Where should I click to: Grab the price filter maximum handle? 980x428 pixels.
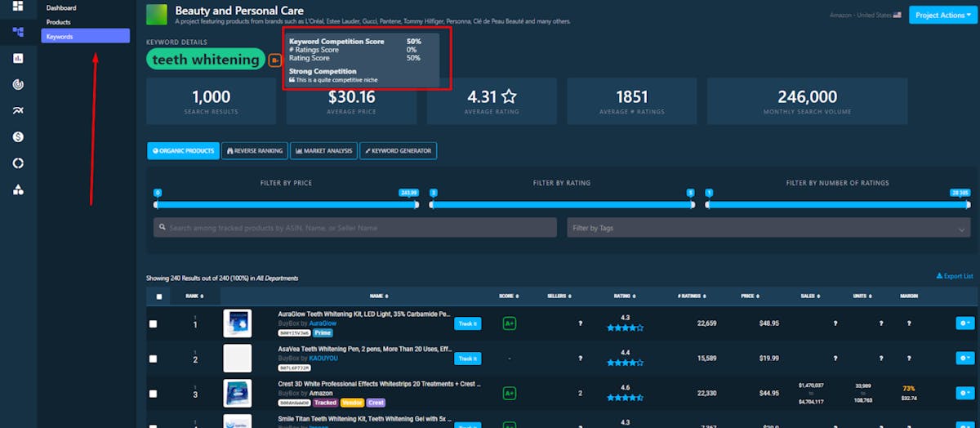[416, 204]
